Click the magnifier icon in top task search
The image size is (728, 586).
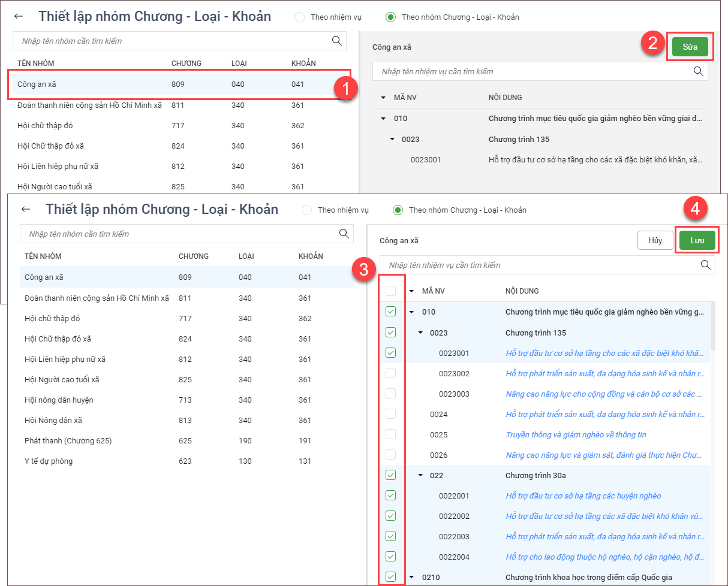(698, 71)
